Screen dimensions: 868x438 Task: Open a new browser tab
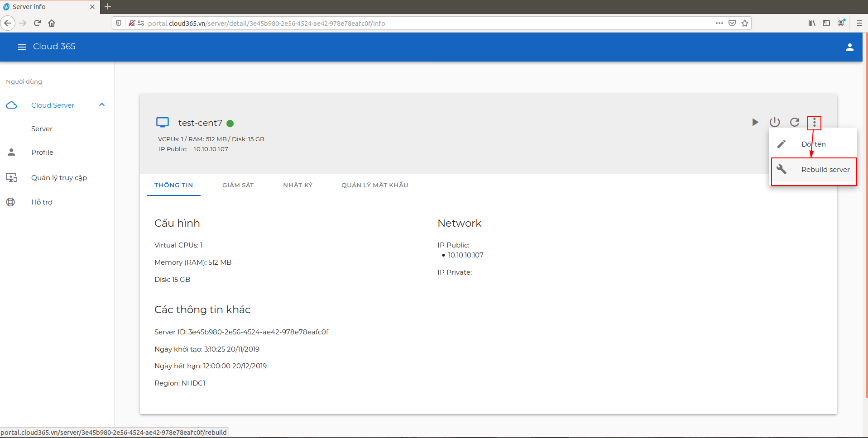[x=108, y=6]
